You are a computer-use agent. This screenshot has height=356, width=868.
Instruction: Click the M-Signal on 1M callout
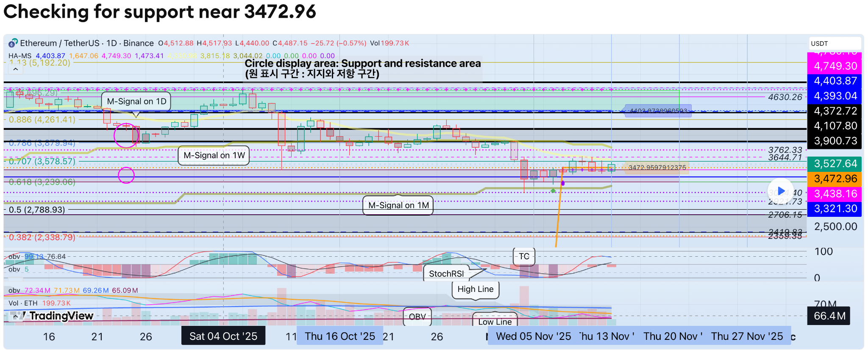(398, 205)
